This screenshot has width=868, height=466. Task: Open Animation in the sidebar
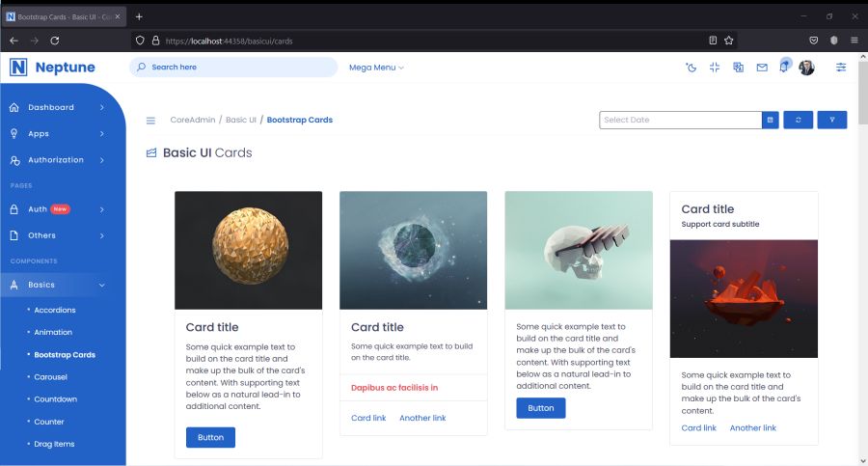point(53,333)
